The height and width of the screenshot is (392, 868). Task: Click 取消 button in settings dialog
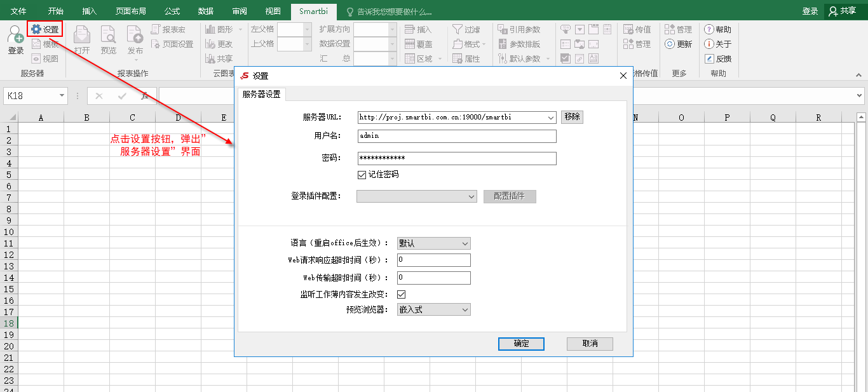[590, 343]
